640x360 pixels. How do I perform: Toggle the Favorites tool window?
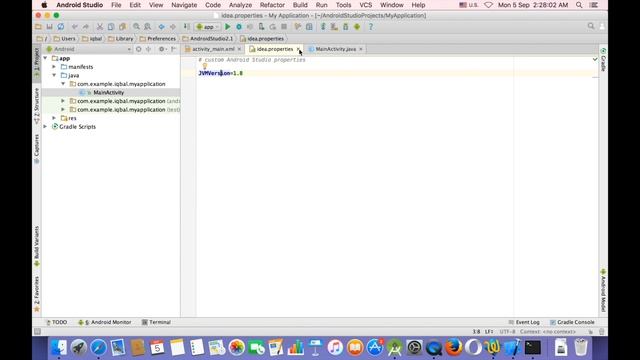click(x=37, y=294)
